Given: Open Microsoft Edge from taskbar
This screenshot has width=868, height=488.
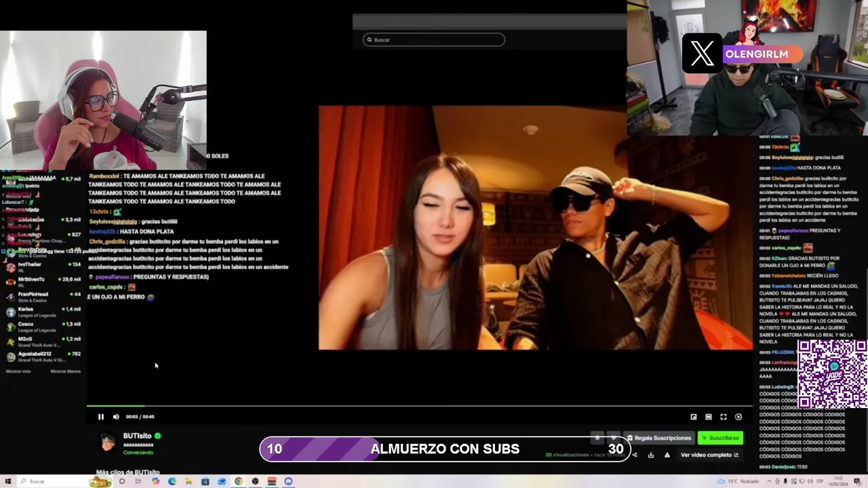Looking at the screenshot, I should click(x=172, y=481).
